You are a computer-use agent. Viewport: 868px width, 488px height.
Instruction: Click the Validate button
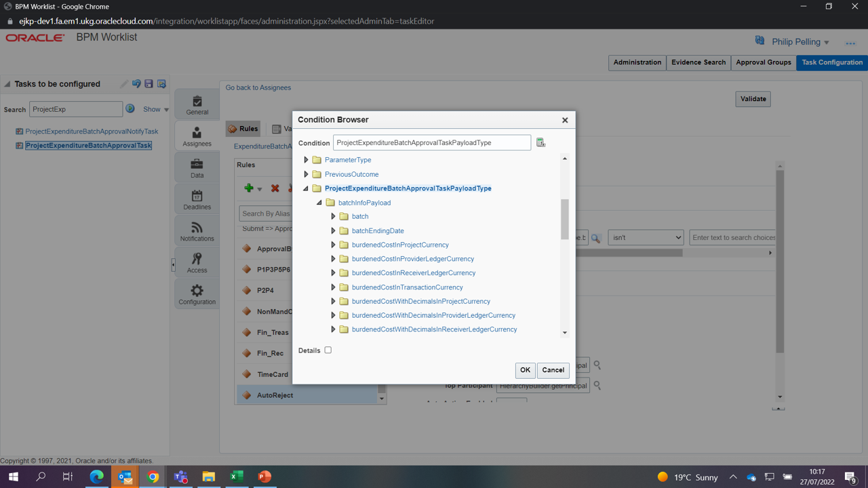753,98
